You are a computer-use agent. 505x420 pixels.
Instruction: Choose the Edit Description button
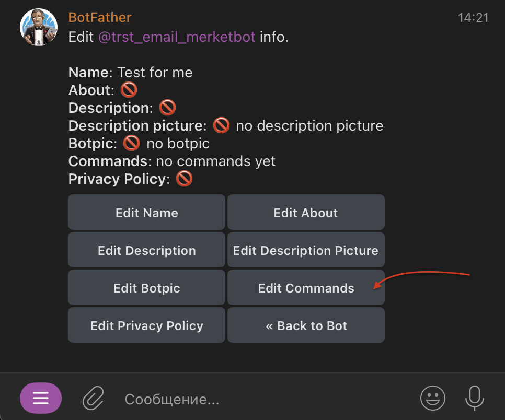(147, 250)
